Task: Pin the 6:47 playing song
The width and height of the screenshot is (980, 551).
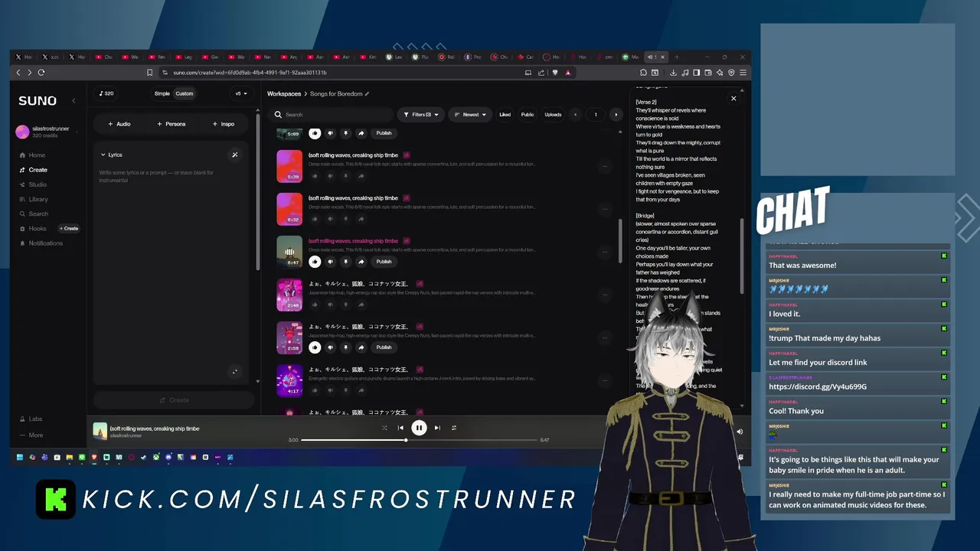Action: (x=345, y=262)
